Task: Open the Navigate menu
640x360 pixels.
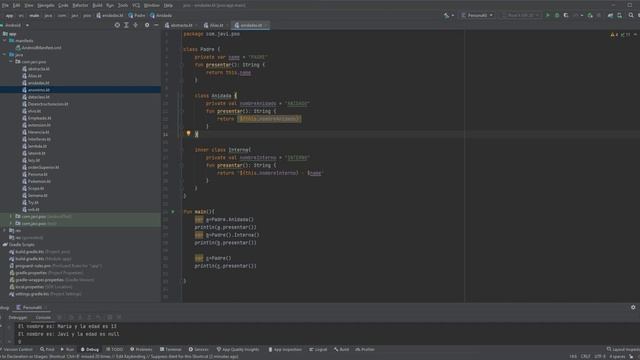Action: coord(46,5)
